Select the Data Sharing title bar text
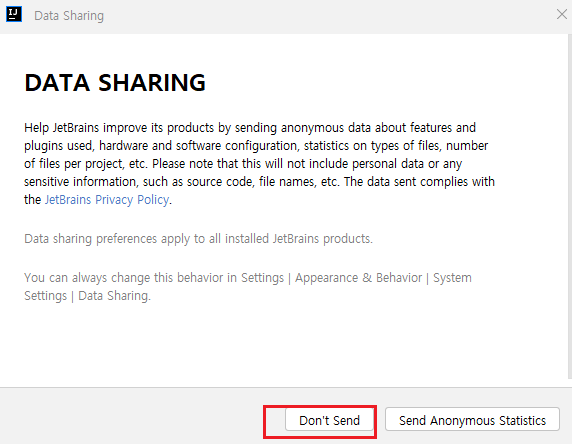Viewport: 572px width, 444px height. point(69,16)
